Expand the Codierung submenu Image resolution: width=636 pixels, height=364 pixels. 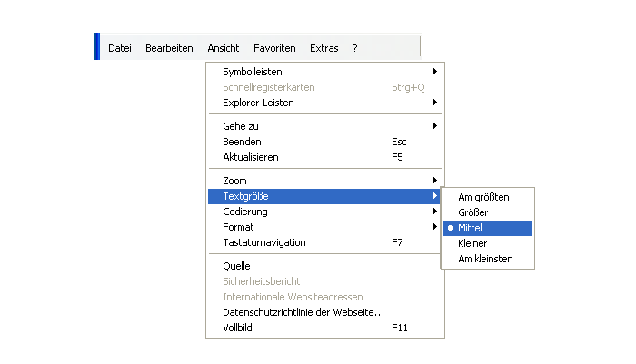[x=325, y=212]
